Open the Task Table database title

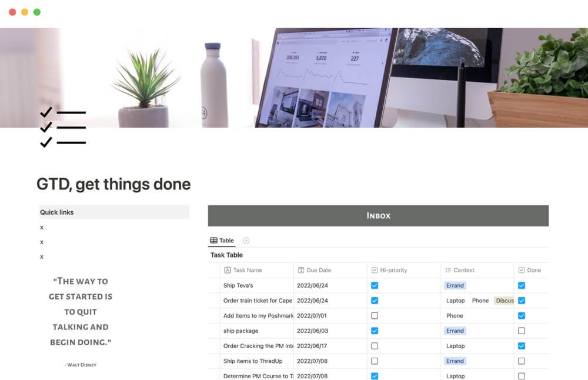pyautogui.click(x=227, y=255)
